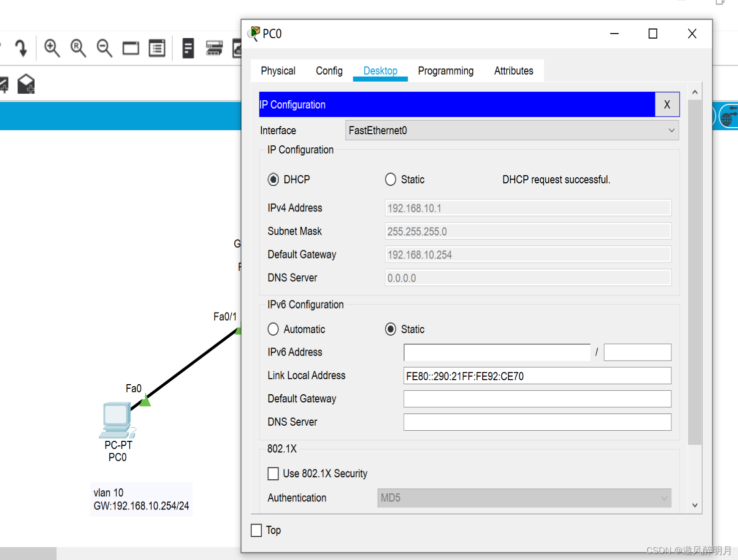Tick the Top checkbox

click(x=256, y=530)
